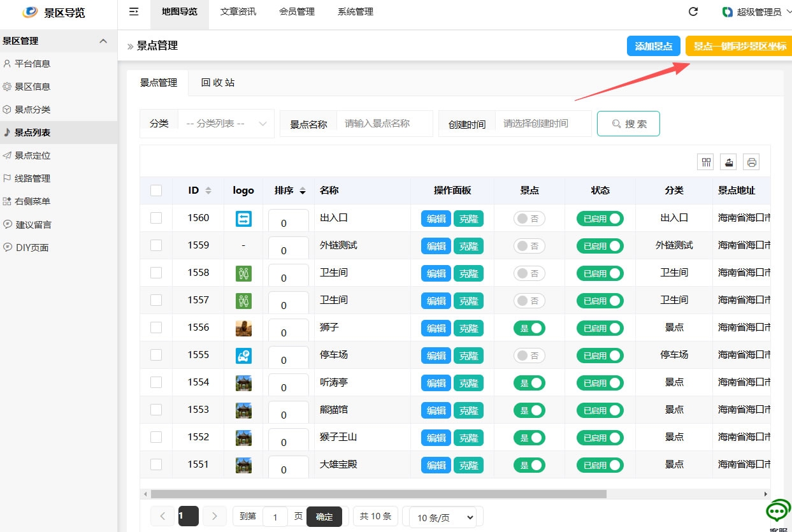
Task: Click scrollbar right arrow below table
Action: click(x=766, y=494)
